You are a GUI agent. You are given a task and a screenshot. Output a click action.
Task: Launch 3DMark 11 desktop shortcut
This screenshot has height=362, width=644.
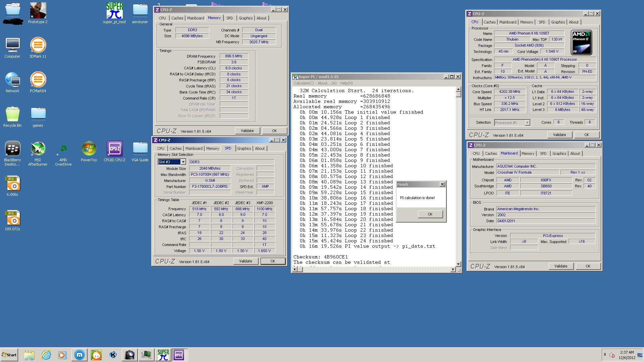coord(38,48)
